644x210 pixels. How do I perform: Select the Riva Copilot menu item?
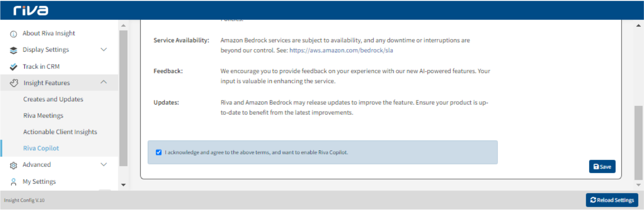tap(41, 148)
